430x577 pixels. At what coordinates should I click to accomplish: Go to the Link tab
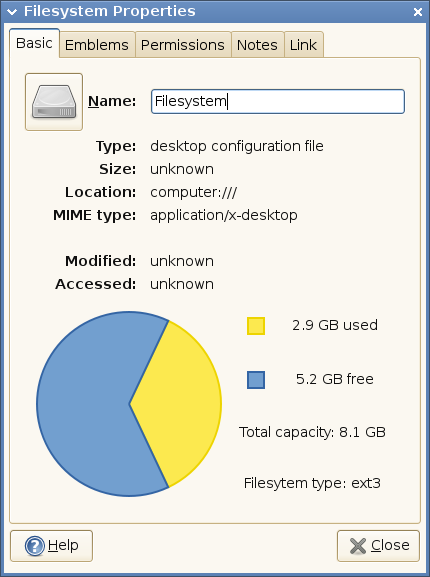point(303,45)
